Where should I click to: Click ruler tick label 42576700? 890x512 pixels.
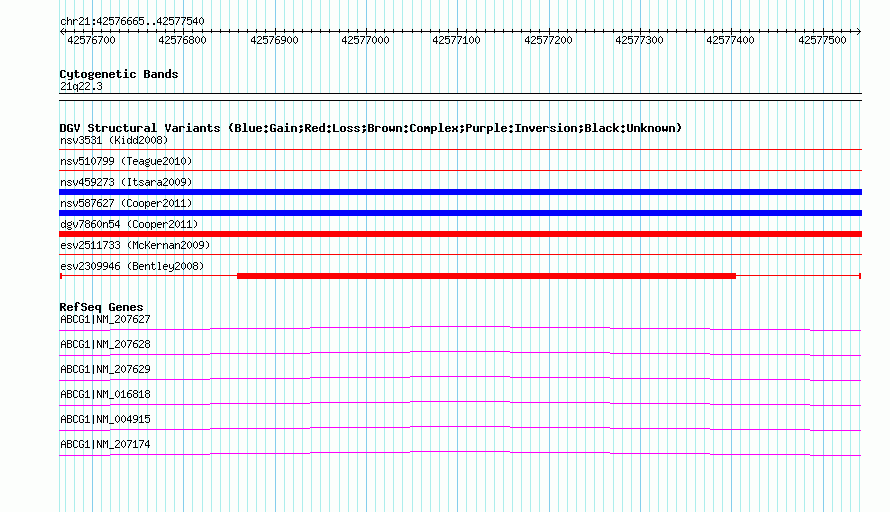(x=91, y=40)
